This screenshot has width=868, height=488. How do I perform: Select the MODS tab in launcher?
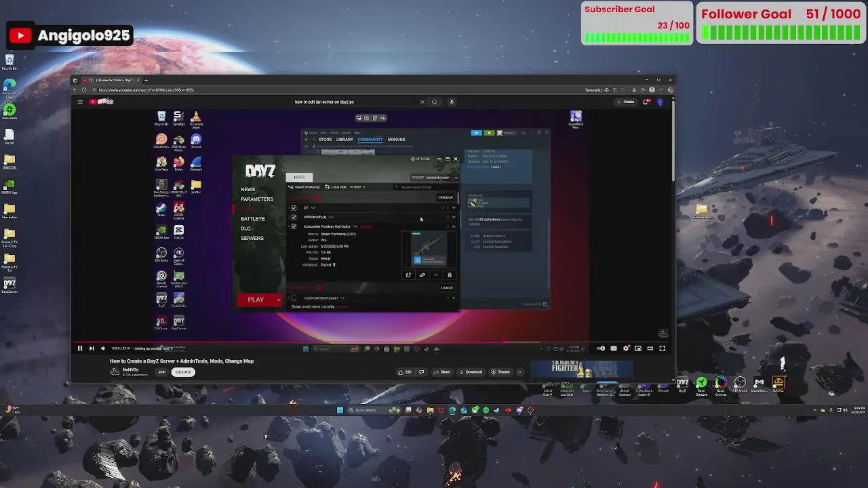299,177
